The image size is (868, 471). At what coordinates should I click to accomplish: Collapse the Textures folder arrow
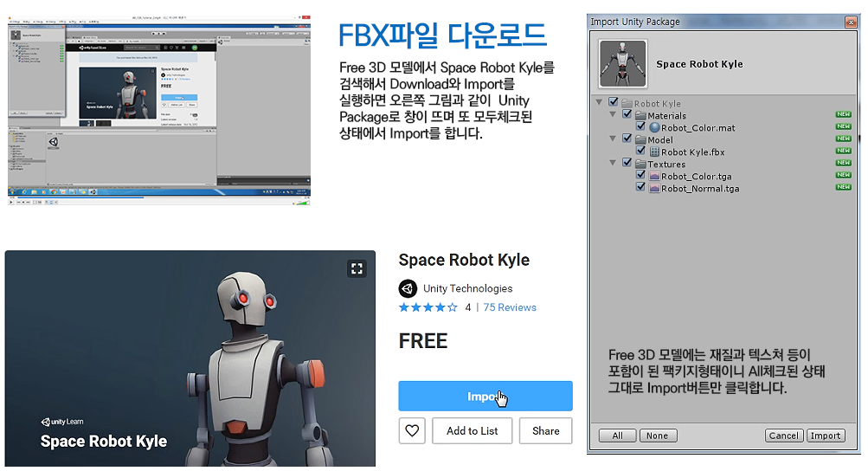click(x=613, y=163)
